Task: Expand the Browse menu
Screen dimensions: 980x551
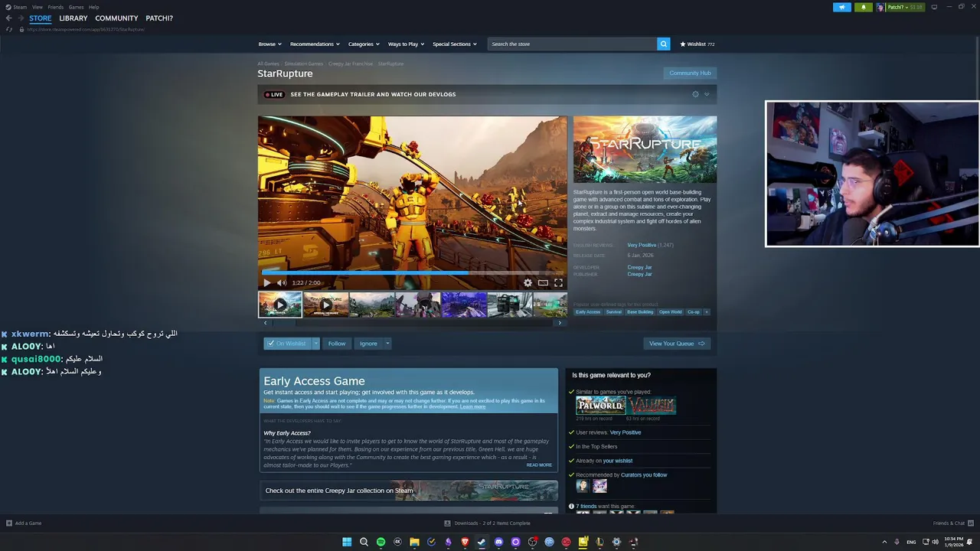Action: (269, 44)
